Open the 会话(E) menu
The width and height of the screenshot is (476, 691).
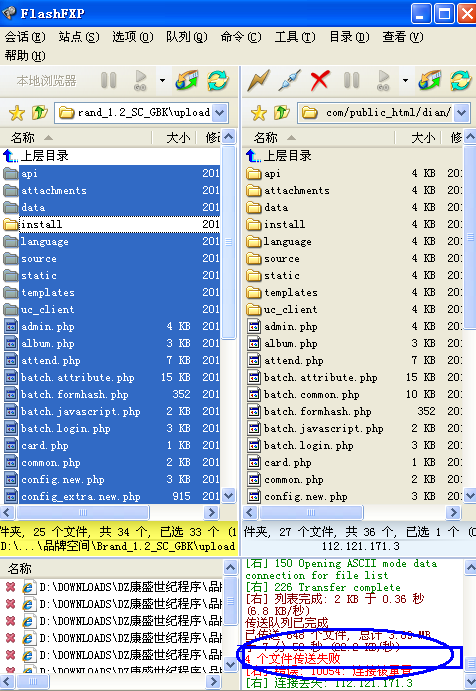25,37
